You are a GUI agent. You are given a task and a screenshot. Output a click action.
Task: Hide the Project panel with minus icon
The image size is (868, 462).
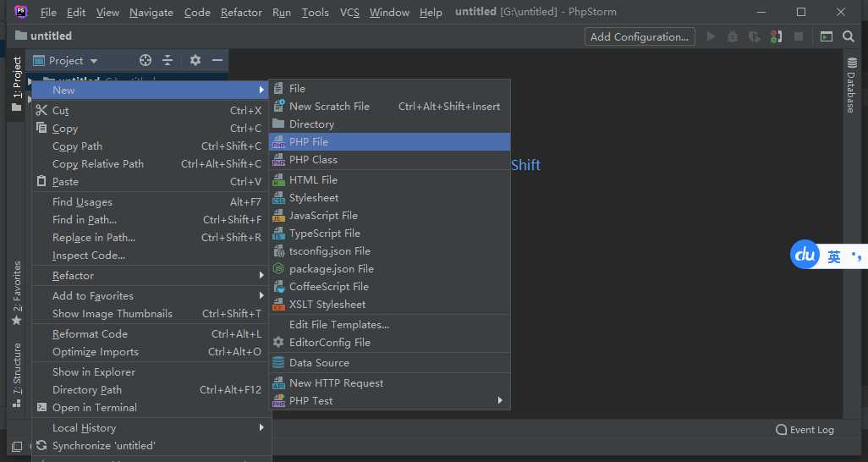tap(217, 60)
